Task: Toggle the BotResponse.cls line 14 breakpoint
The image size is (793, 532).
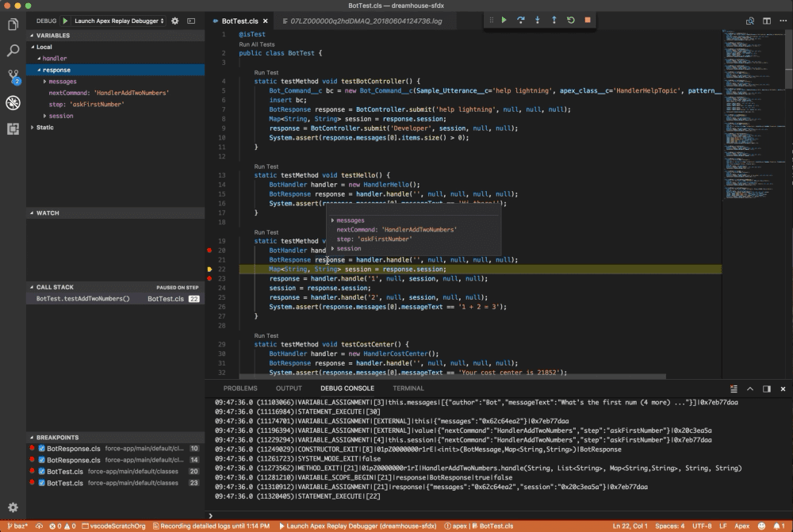Action: click(42, 460)
